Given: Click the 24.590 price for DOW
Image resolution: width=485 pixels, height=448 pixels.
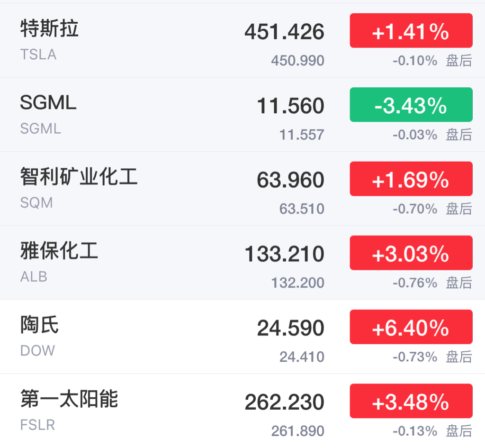Looking at the screenshot, I should pos(290,328).
